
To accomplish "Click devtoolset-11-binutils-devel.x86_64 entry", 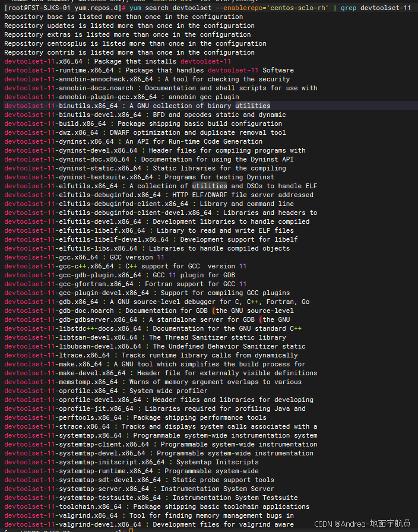I will coord(145,115).
